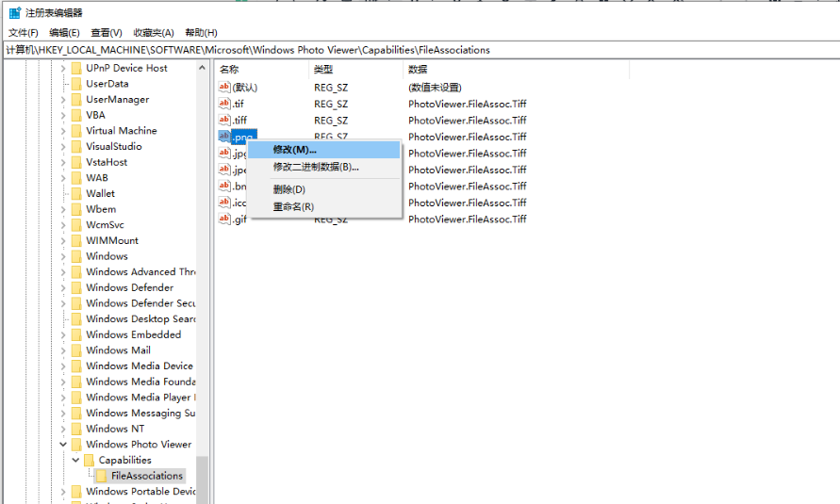Click the Wallet folder icon

pyautogui.click(x=76, y=193)
